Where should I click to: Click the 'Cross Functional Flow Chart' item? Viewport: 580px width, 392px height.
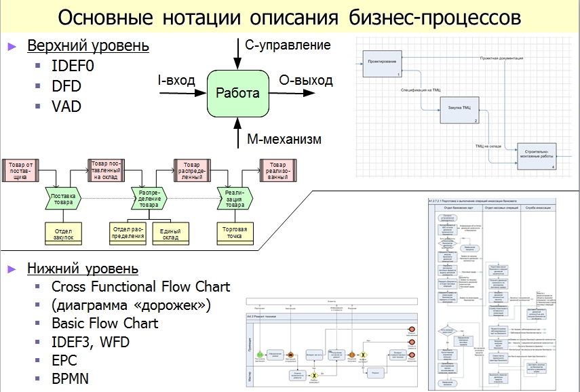point(141,287)
